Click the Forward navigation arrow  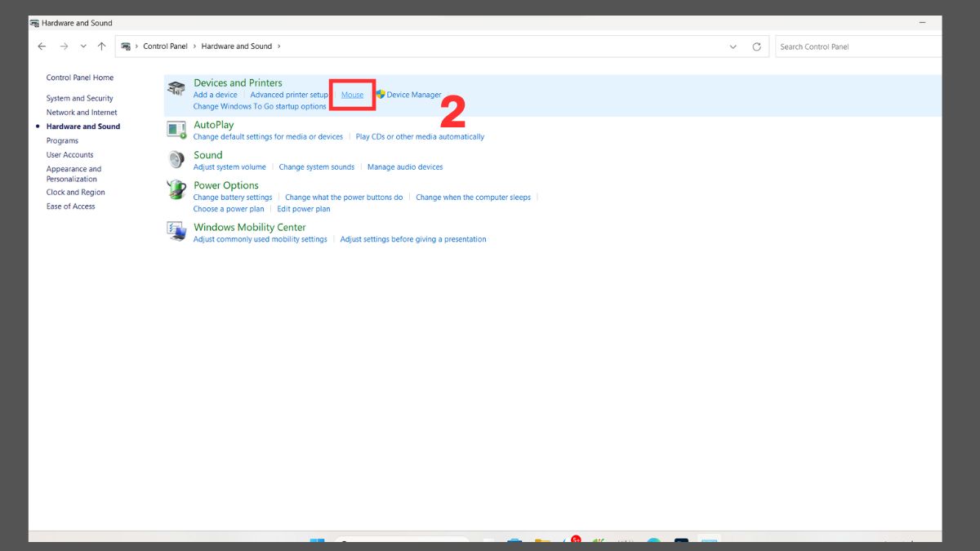coord(64,47)
